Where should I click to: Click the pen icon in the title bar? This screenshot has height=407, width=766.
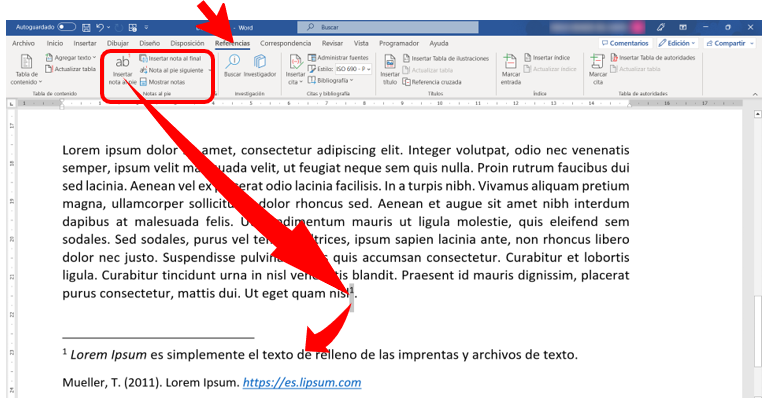pyautogui.click(x=660, y=27)
